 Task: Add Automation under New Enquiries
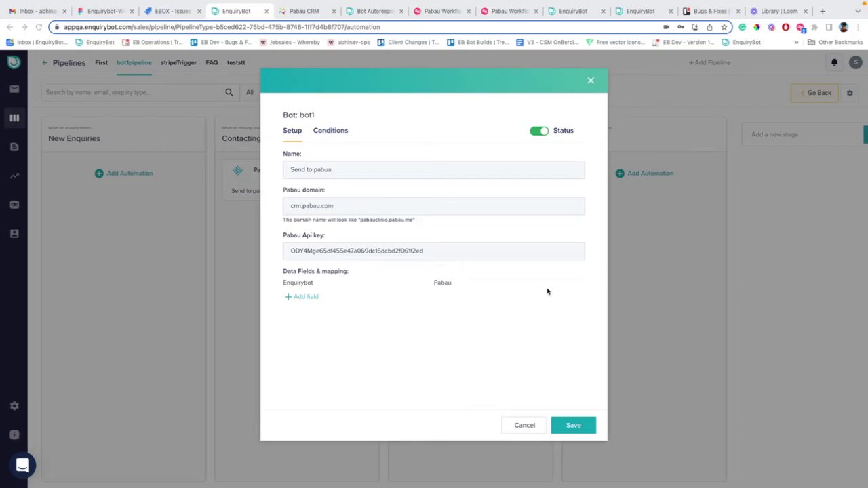click(x=124, y=173)
